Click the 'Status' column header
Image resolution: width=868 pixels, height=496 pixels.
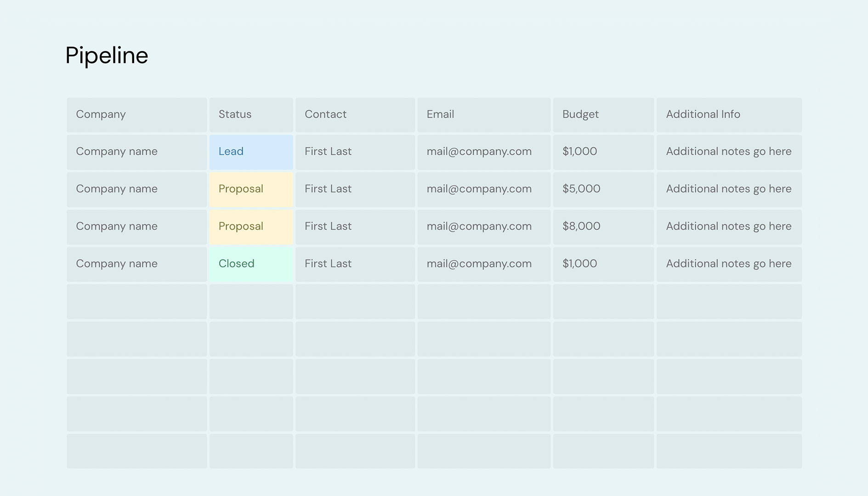234,114
